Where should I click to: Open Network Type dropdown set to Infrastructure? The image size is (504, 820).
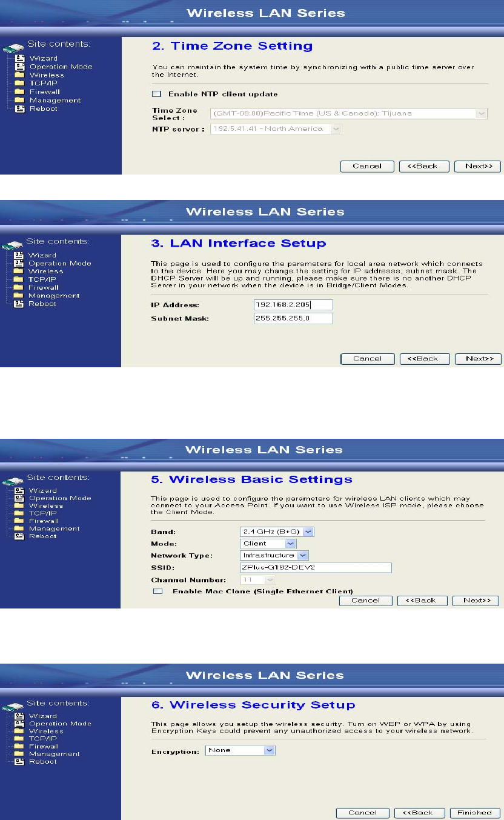(x=274, y=555)
